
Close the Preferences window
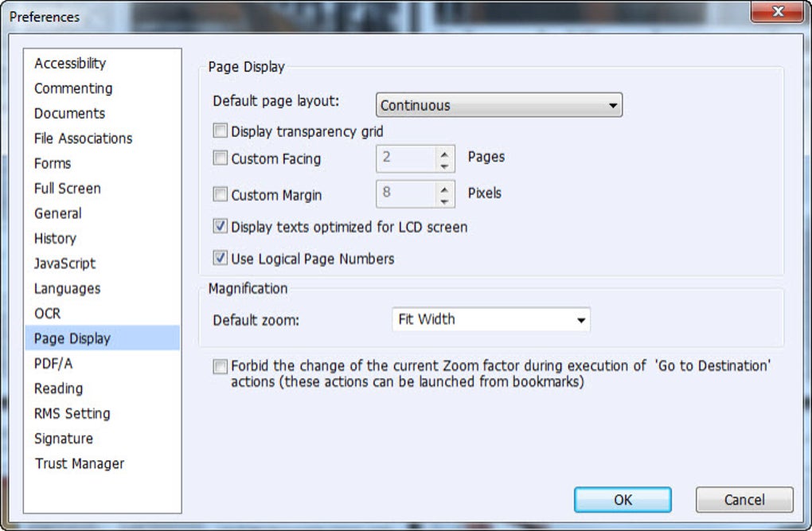[x=777, y=11]
